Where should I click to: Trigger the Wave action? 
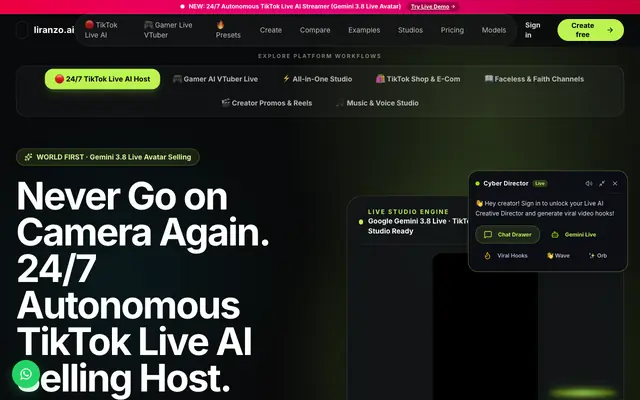pos(558,256)
